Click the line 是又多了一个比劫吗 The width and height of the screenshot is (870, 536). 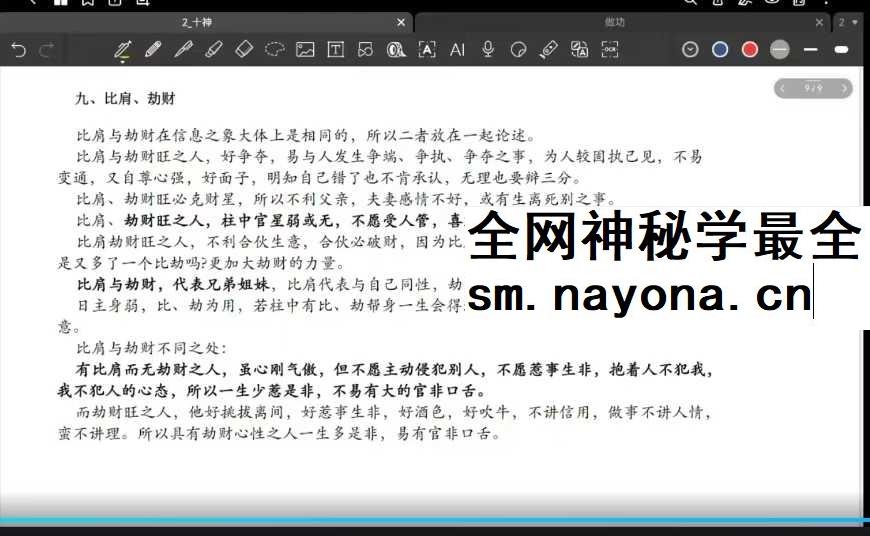(x=202, y=263)
